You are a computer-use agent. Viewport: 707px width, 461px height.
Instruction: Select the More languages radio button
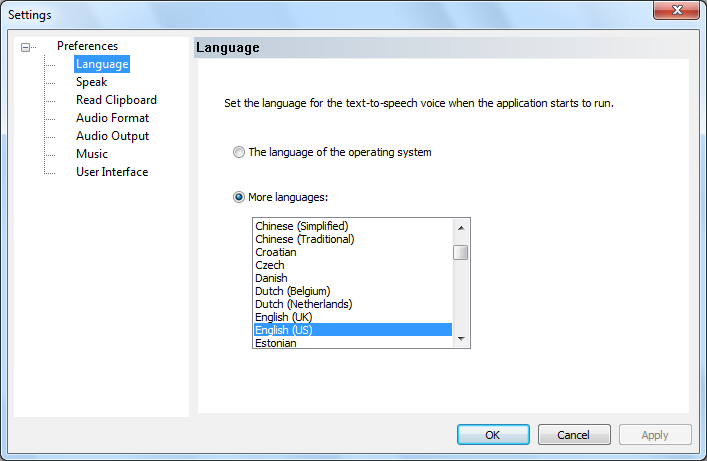pyautogui.click(x=238, y=197)
